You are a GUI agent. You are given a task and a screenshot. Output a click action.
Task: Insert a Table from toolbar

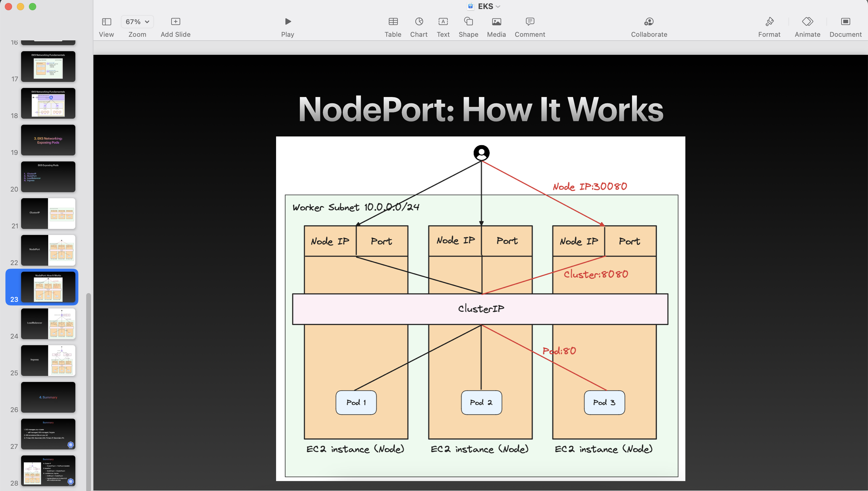tap(393, 22)
